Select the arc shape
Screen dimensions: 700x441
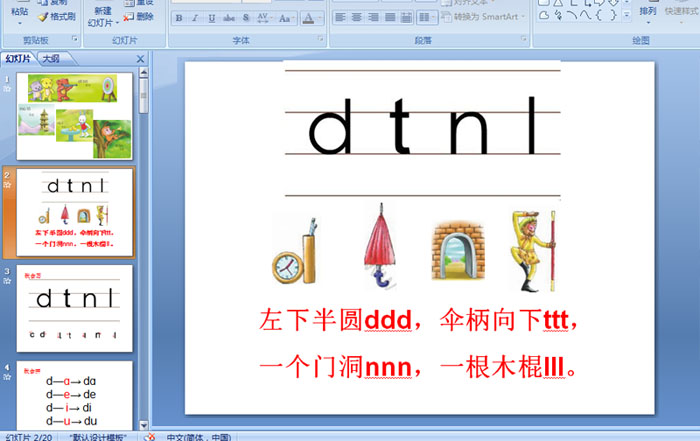[572, 16]
